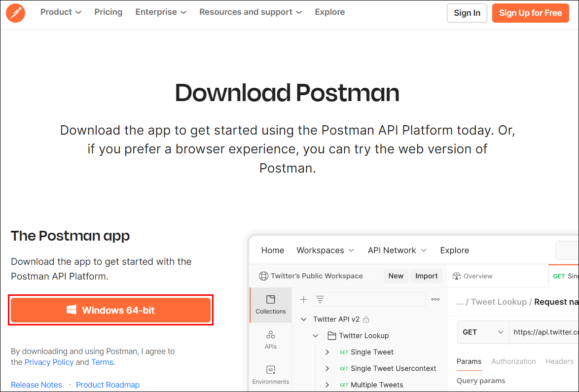579x392 pixels.
Task: Collapse the Twitter API v2 collection
Action: pos(303,320)
